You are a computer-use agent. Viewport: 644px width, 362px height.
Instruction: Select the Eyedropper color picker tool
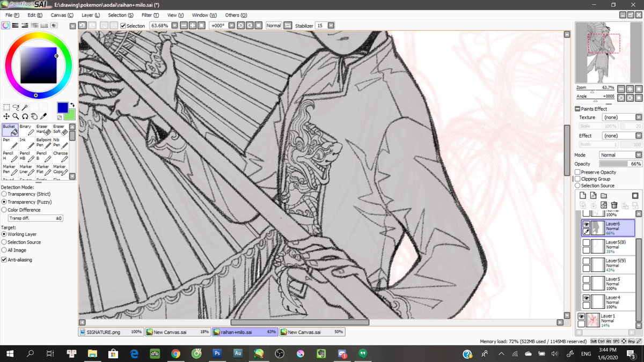click(43, 116)
